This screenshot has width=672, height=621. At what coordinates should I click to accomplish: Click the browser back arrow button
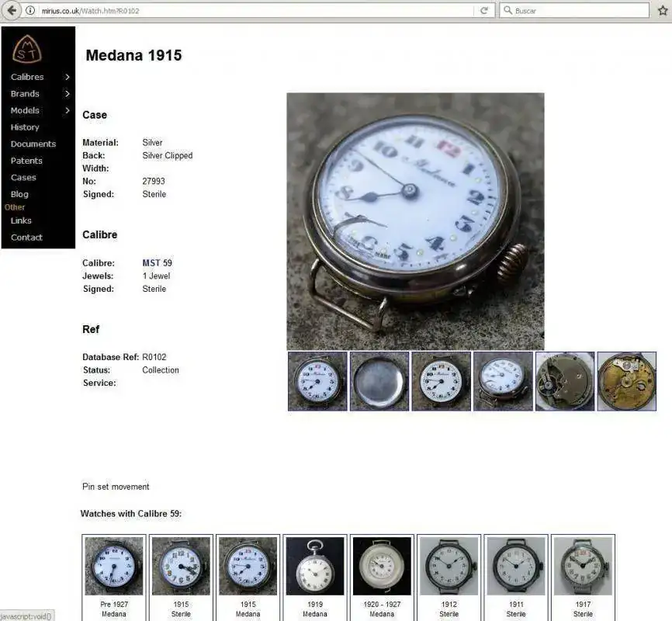pos(12,10)
